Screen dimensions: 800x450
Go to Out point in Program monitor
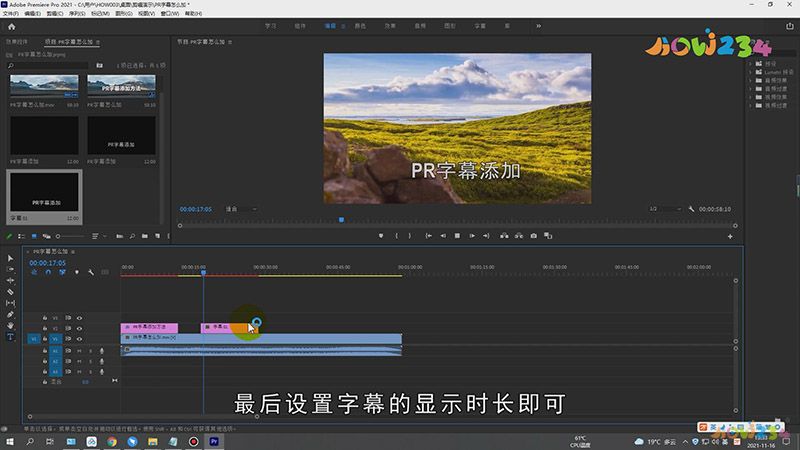point(486,236)
